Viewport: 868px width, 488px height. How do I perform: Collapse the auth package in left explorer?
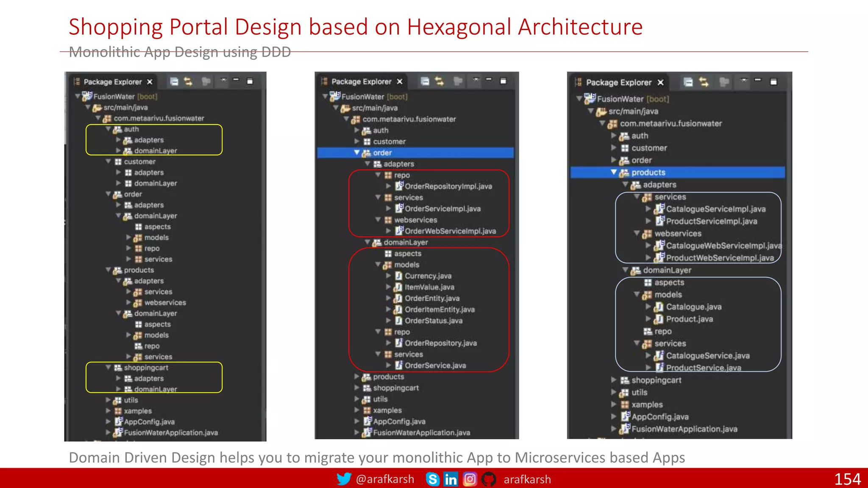coord(108,129)
